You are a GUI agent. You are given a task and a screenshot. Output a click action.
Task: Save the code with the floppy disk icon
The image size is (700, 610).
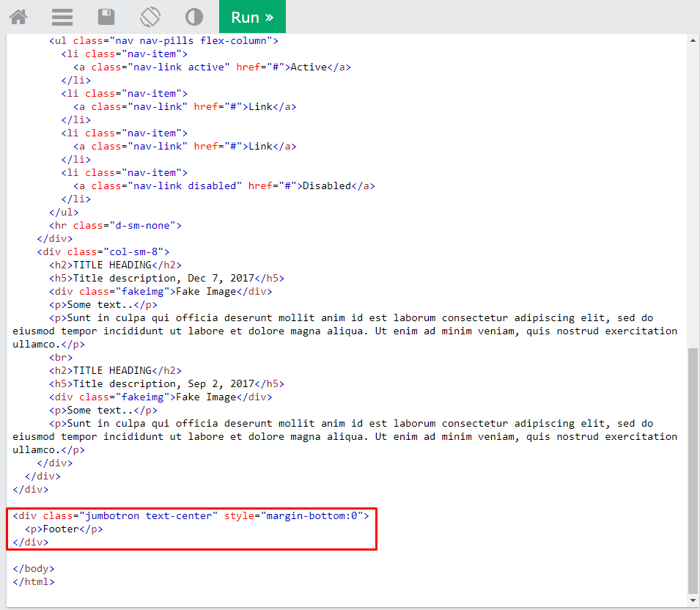(x=106, y=17)
